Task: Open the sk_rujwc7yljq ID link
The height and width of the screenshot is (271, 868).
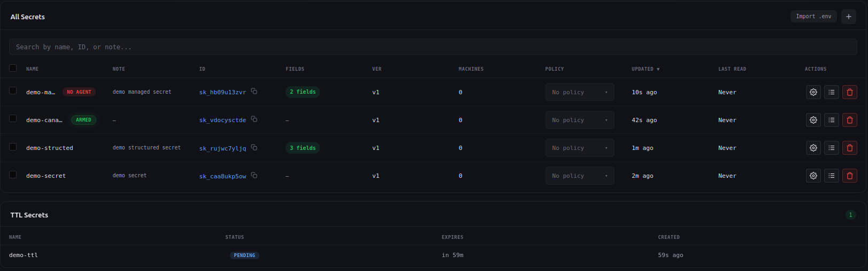Action: [222, 148]
